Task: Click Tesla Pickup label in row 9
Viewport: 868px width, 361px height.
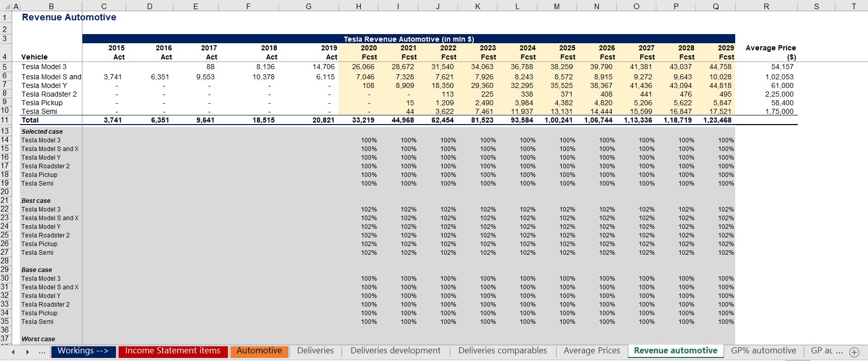Action: pos(42,103)
